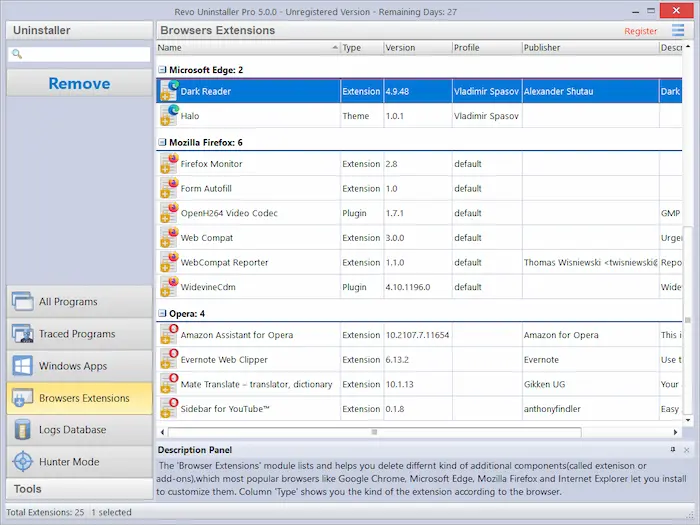Viewport: 700px width, 525px height.
Task: Click the Web Compat row icon
Action: 169,238
